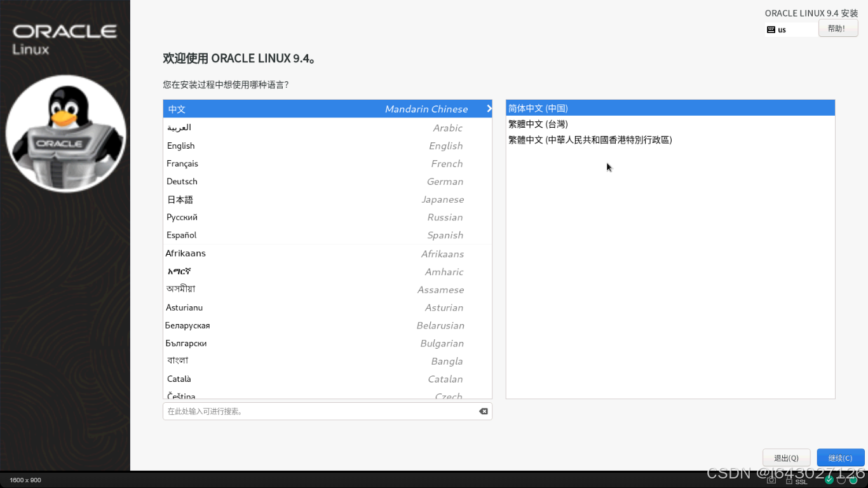Click the camera screenshot icon in status bar

[x=771, y=480]
